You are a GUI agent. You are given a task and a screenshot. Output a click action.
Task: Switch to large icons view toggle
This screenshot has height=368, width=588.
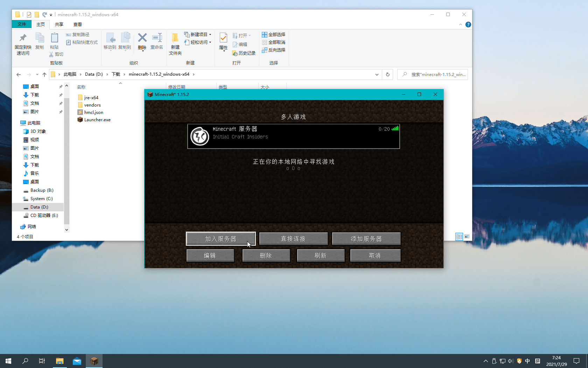click(x=467, y=237)
